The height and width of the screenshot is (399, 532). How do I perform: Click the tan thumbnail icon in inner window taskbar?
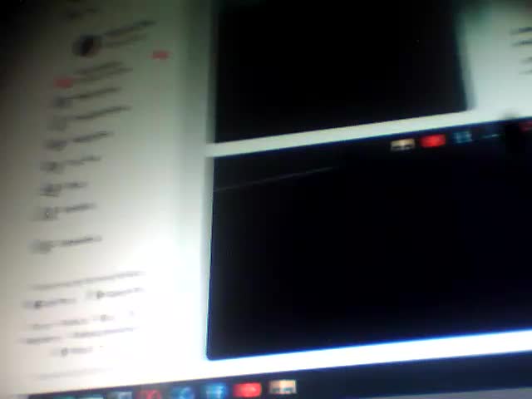click(402, 145)
